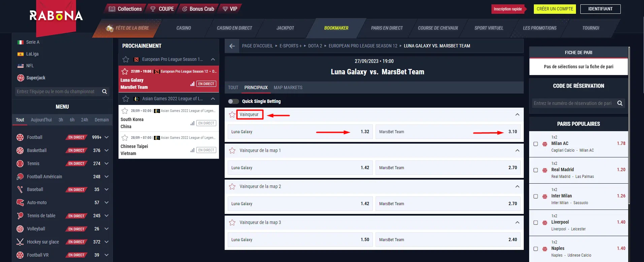The image size is (644, 262).
Task: Collapse the Vainqueur market section
Action: (x=517, y=115)
